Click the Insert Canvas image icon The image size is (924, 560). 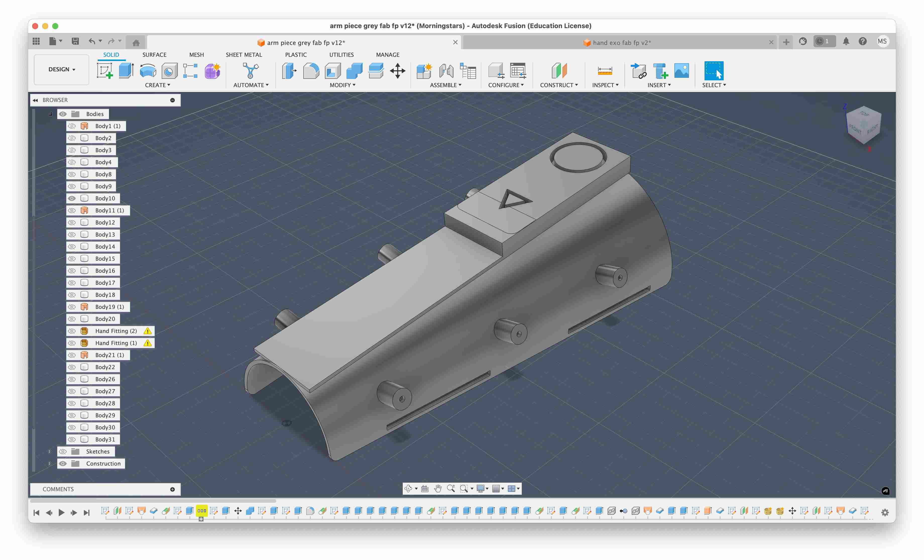tap(681, 71)
